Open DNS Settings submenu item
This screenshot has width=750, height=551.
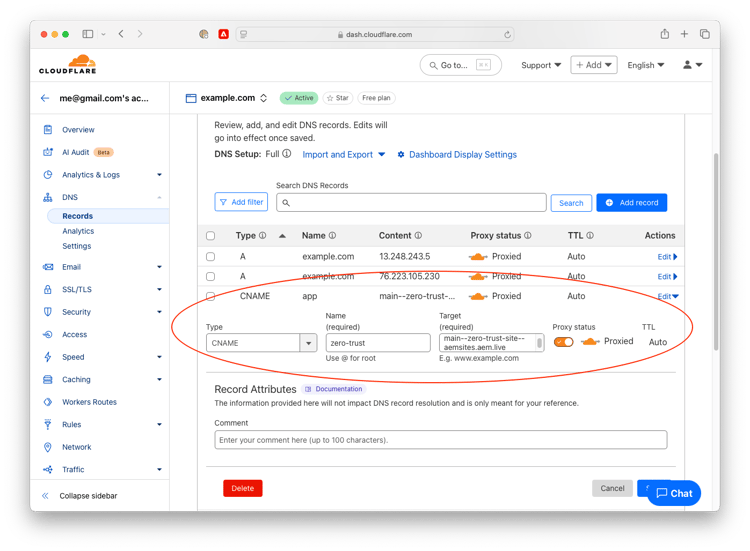(77, 246)
